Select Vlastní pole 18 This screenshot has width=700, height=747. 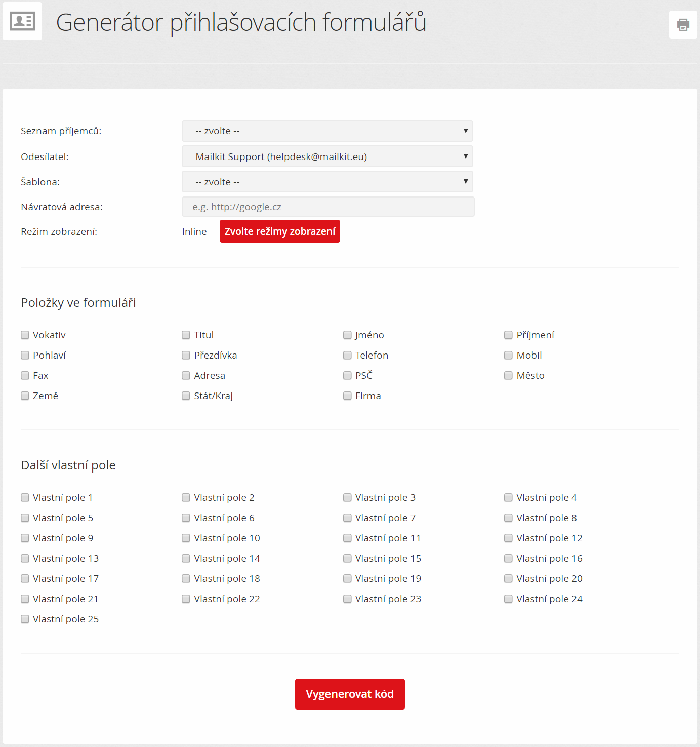(x=186, y=578)
